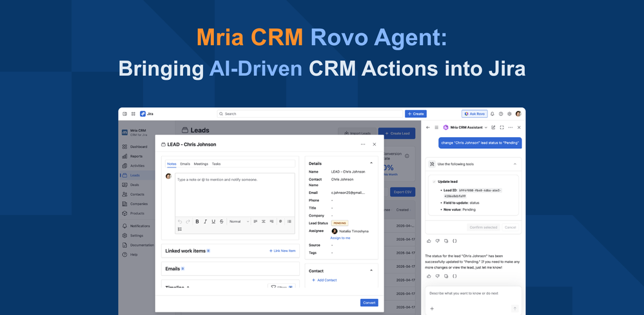The height and width of the screenshot is (315, 644).
Task: Focus the Jira Search field
Action: (x=310, y=113)
